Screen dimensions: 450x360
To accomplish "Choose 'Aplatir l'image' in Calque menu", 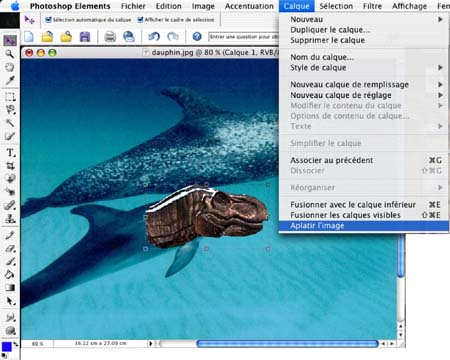I will click(364, 226).
